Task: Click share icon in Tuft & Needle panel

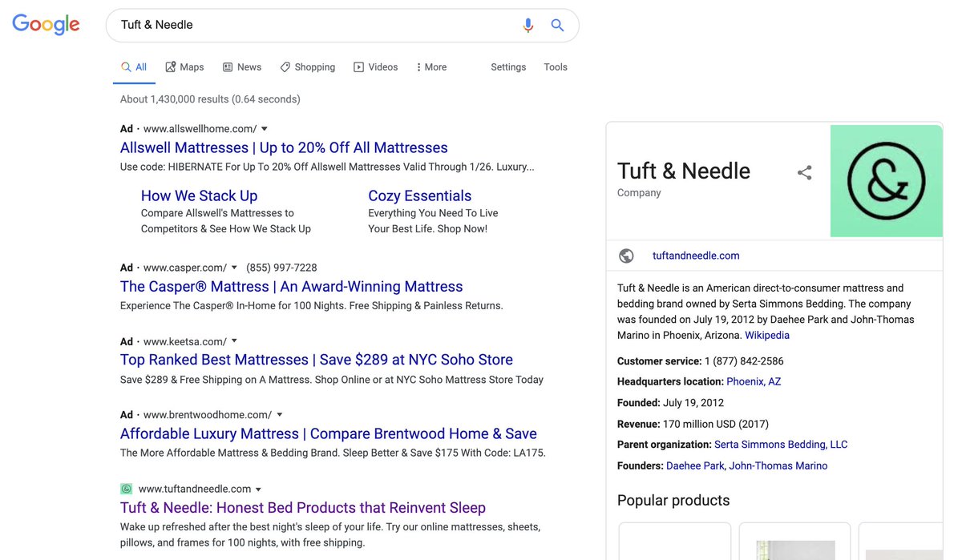Action: tap(804, 172)
